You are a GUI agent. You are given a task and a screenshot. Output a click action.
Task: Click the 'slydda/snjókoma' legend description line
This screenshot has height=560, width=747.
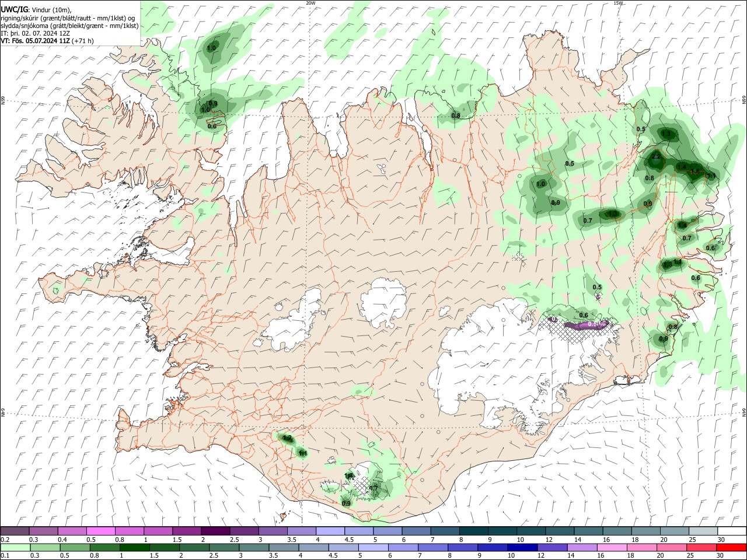(70, 26)
